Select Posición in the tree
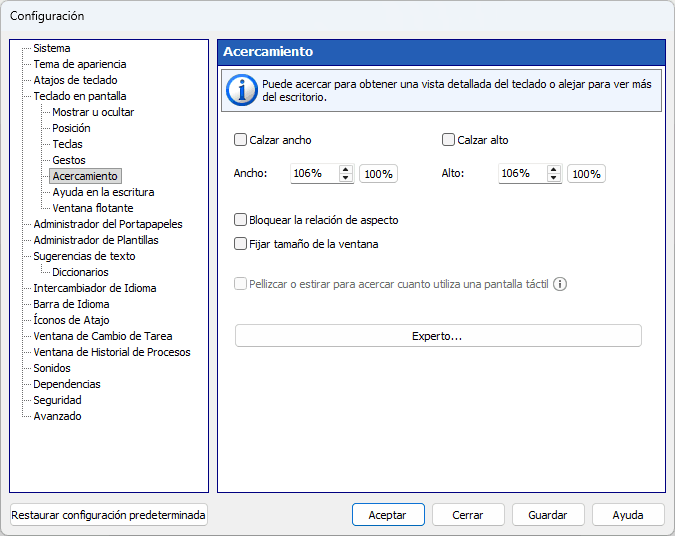The width and height of the screenshot is (675, 536). point(71,128)
